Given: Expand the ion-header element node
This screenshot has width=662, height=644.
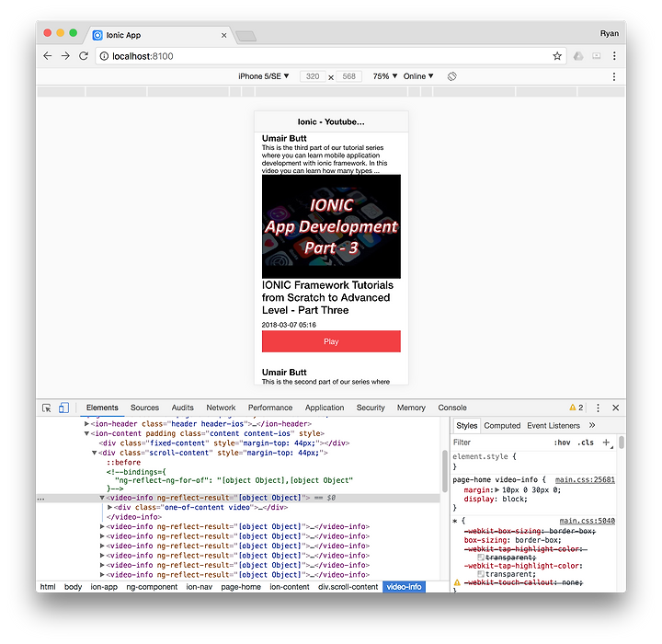Looking at the screenshot, I should pyautogui.click(x=86, y=423).
